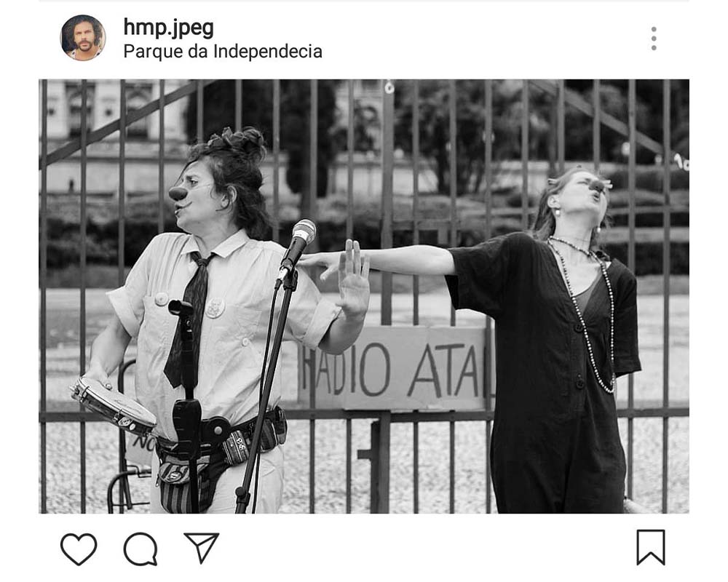
Task: Tap the black-and-white post photo
Action: click(x=364, y=296)
